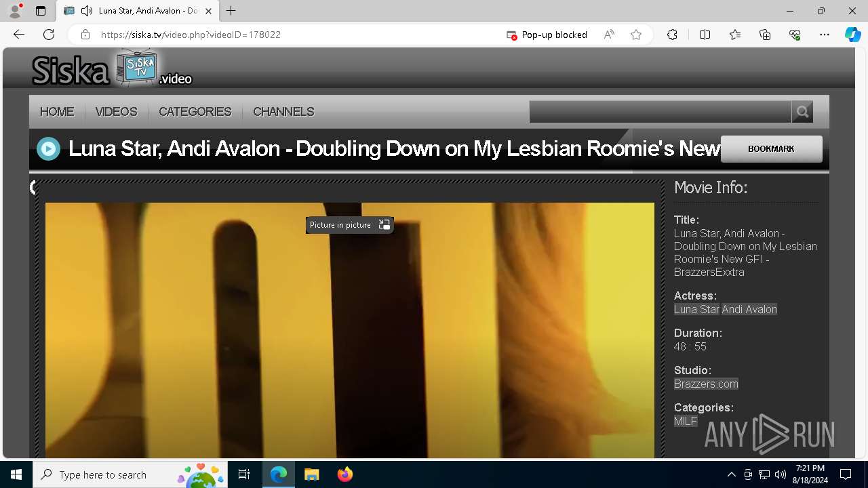Open the notifications center
868x488 pixels.
846,474
